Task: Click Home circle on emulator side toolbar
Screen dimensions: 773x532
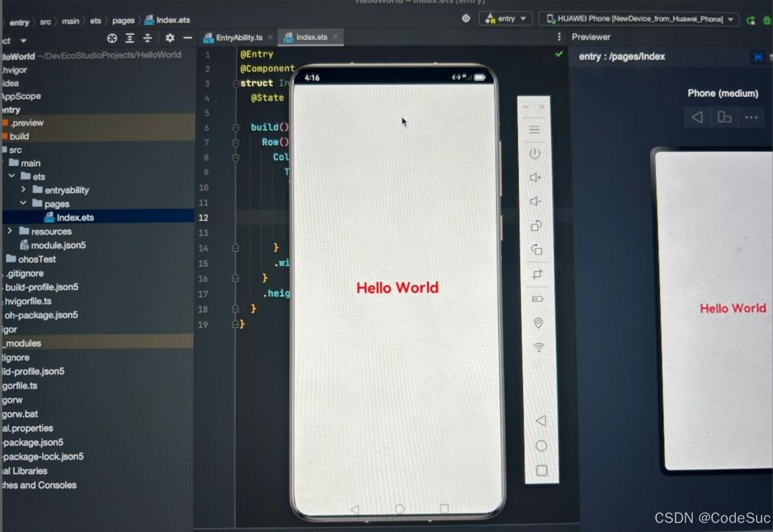Action: 541,446
